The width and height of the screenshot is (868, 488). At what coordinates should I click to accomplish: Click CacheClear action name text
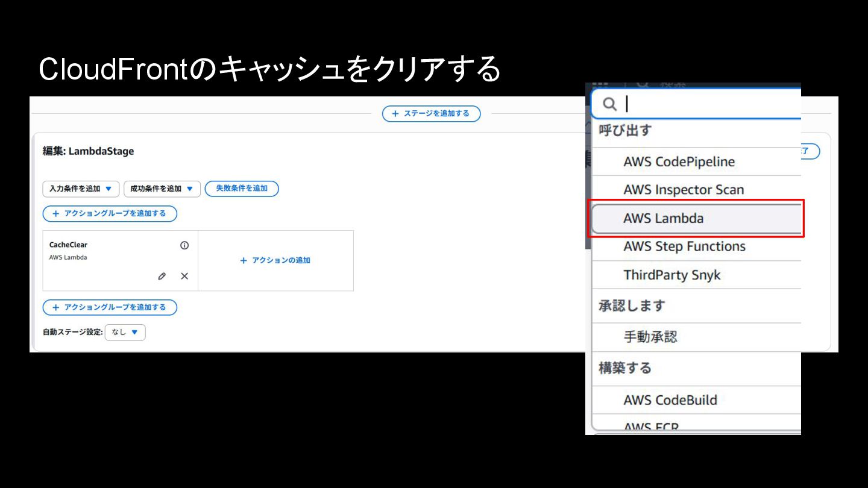pyautogui.click(x=68, y=245)
